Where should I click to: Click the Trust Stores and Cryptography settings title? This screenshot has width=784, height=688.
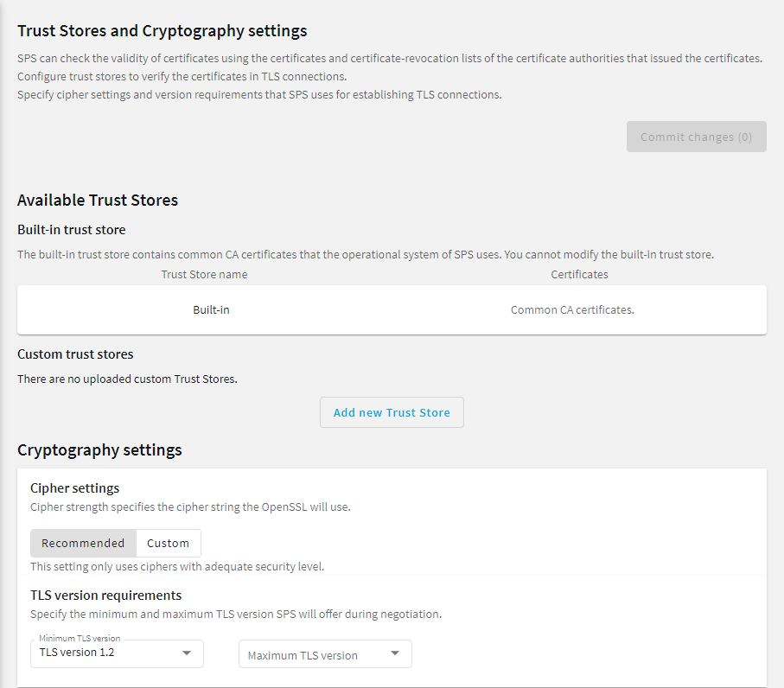162,31
